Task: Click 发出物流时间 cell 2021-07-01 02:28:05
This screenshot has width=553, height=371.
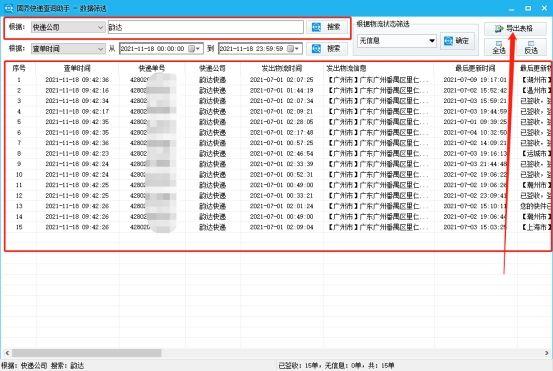Action: pyautogui.click(x=281, y=122)
